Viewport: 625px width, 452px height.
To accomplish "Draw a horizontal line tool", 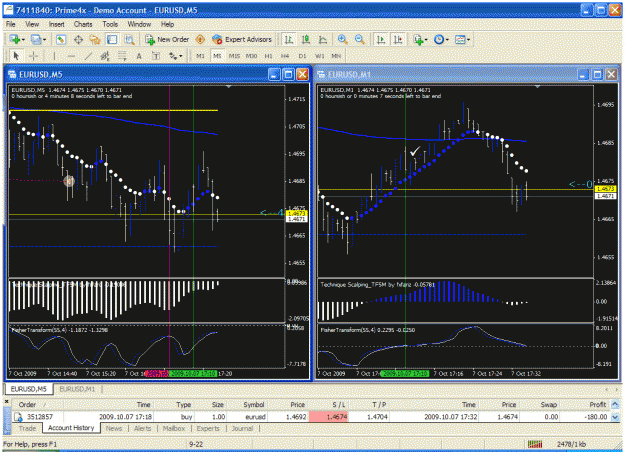I will pos(71,56).
